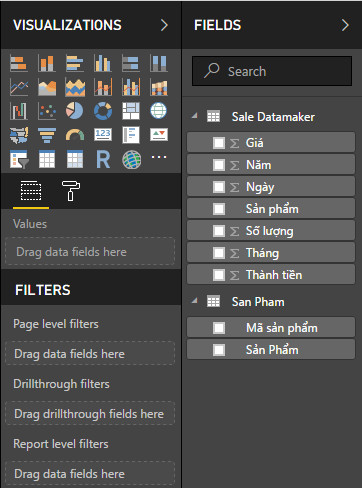
Task: Select the Waterfall chart visual
Action: [19, 111]
